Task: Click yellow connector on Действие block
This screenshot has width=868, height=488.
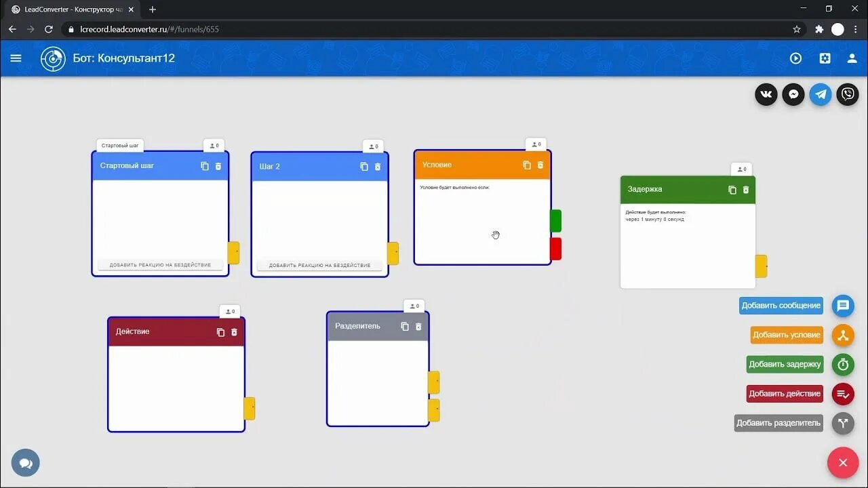Action: 249,408
